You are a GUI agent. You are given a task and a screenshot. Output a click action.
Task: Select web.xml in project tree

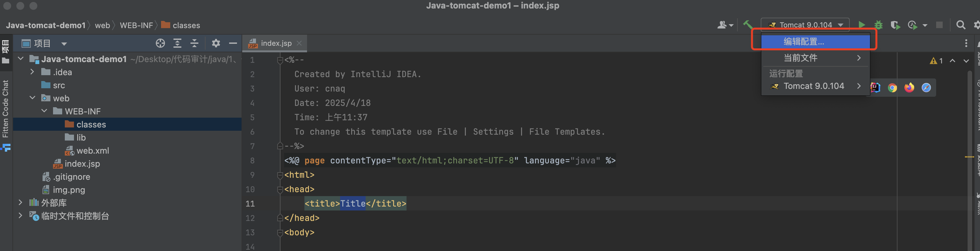tap(92, 151)
